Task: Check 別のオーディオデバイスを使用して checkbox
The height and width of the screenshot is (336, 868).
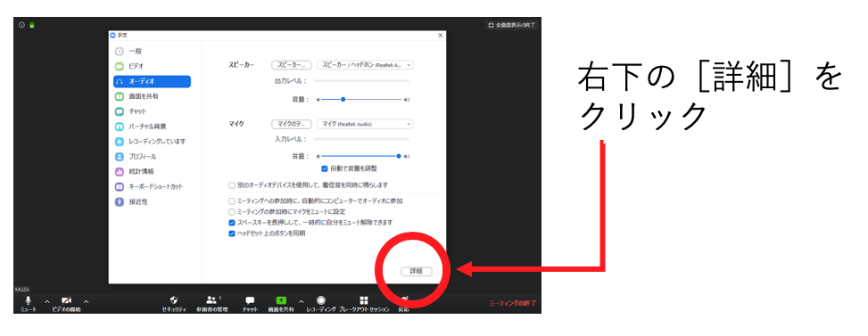Action: [232, 185]
